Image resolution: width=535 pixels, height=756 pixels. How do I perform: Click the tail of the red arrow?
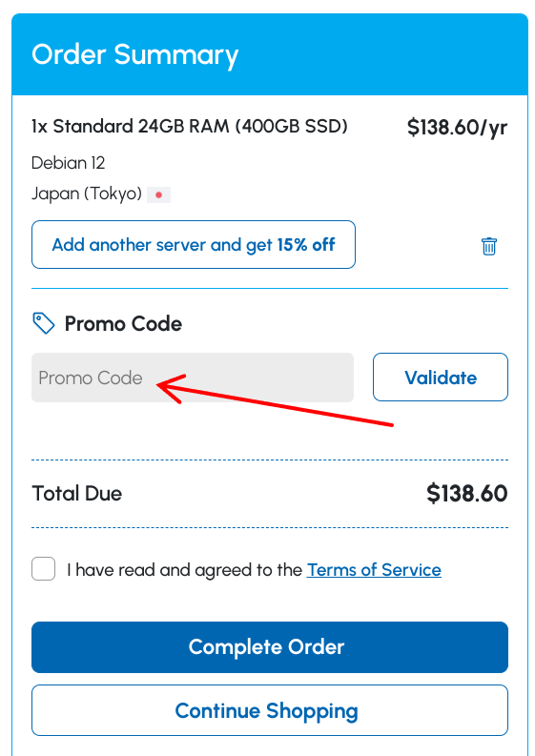point(391,425)
